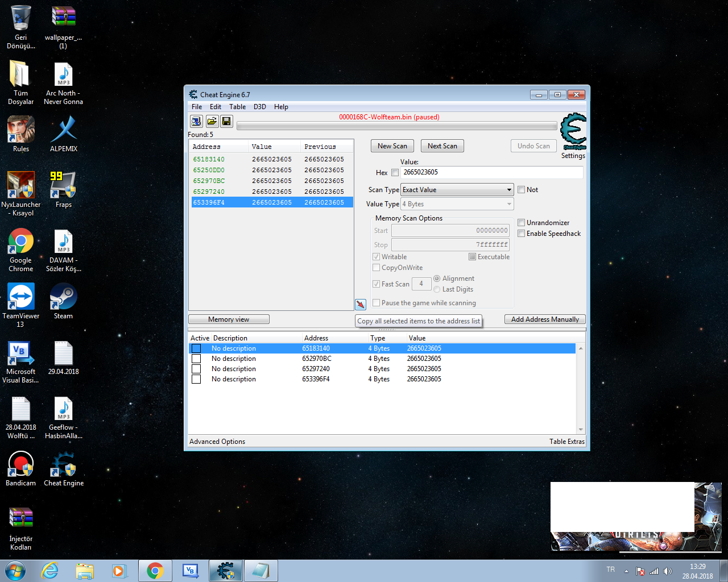Click the open file folder toolbar icon

click(x=212, y=121)
